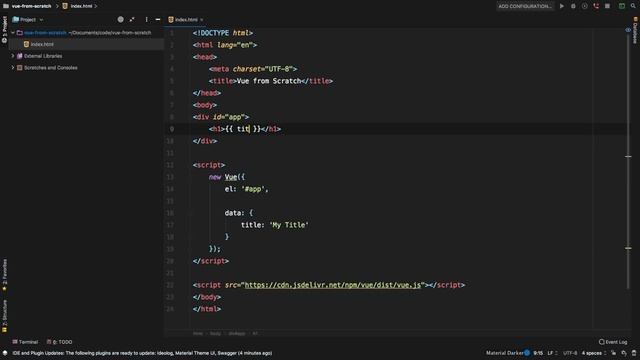Open the Terminal tool window tab
Image resolution: width=640 pixels, height=360 pixels.
(x=25, y=342)
